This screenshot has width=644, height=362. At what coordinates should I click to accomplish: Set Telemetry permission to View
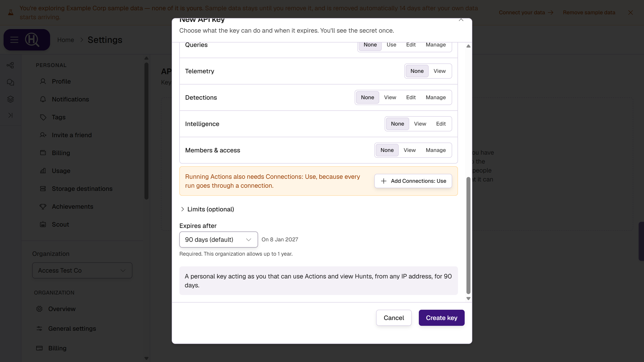[x=439, y=71]
